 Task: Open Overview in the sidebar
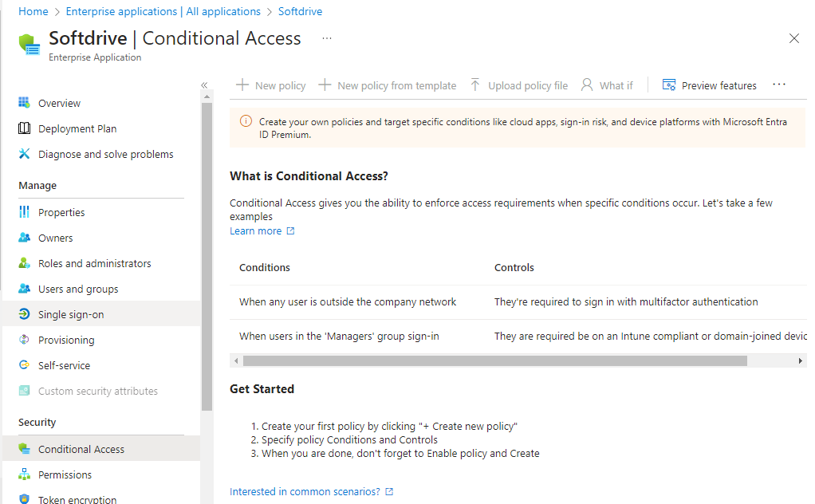point(59,103)
